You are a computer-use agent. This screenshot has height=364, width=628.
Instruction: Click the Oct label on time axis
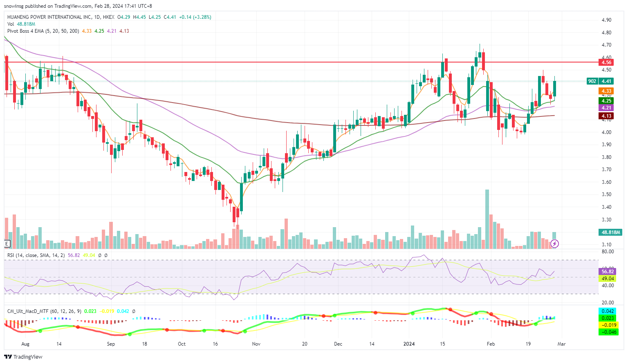182,344
